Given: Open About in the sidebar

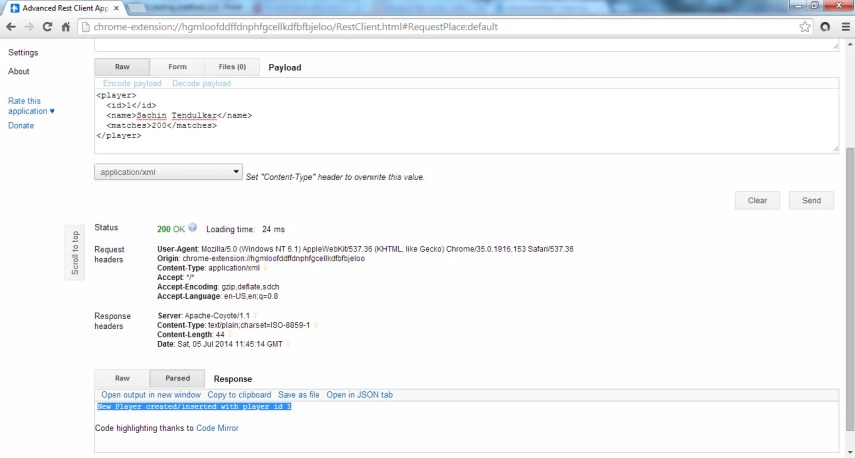Looking at the screenshot, I should point(19,71).
